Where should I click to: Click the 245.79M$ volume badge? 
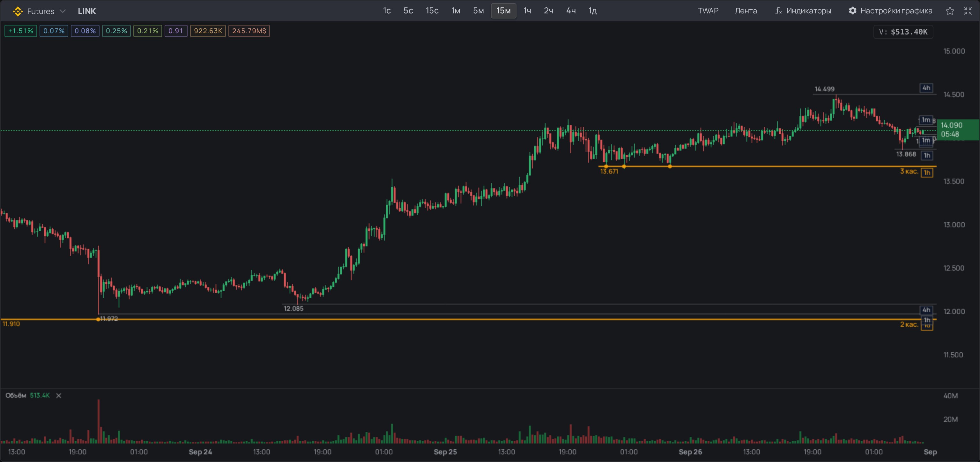[x=249, y=31]
